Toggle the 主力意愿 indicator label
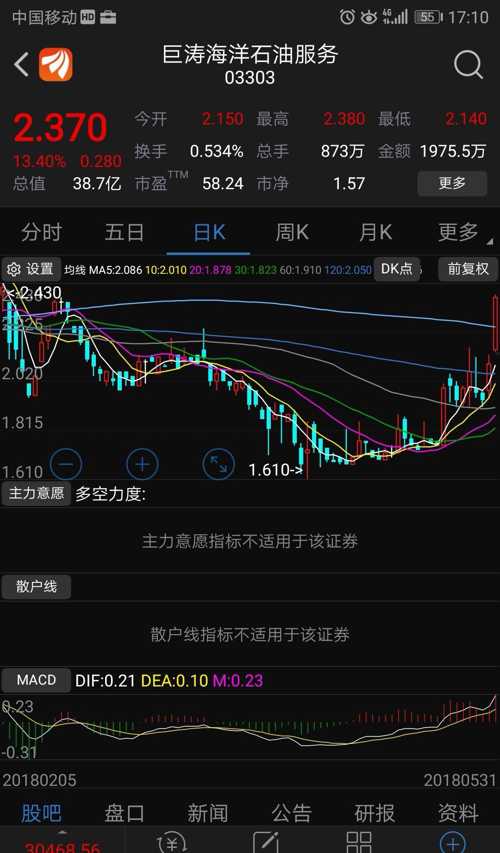 point(36,493)
